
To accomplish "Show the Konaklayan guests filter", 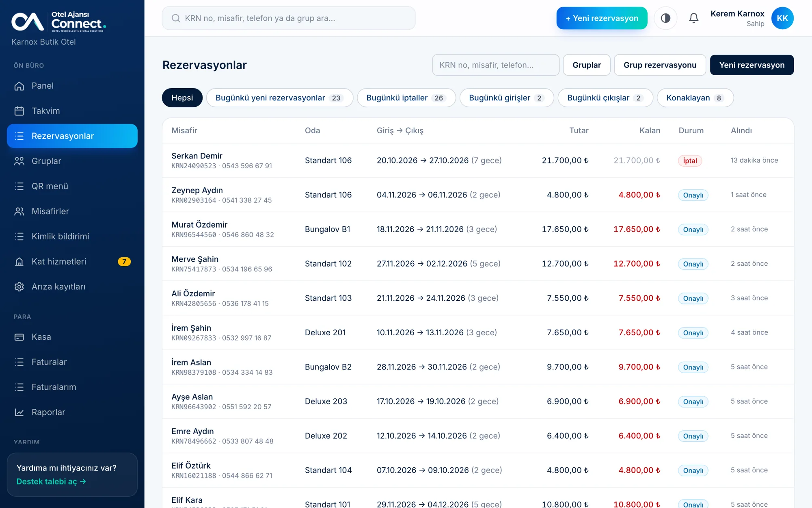I will (x=695, y=98).
